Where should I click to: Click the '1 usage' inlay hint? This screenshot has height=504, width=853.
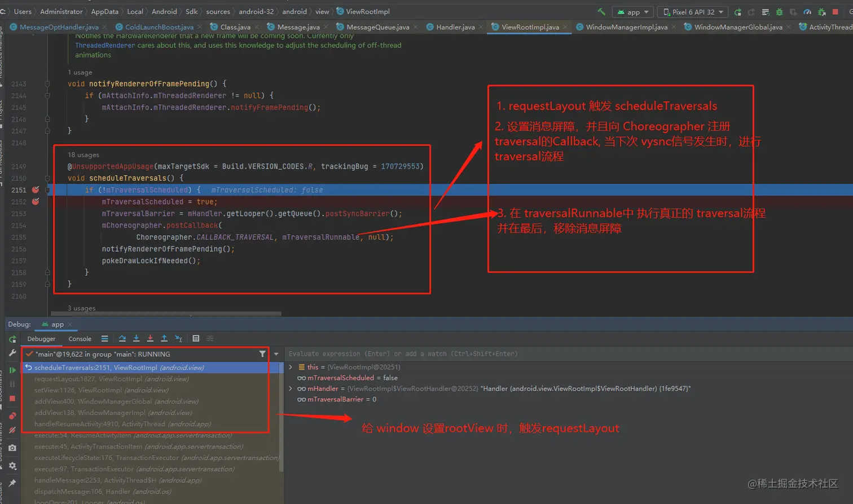(80, 73)
